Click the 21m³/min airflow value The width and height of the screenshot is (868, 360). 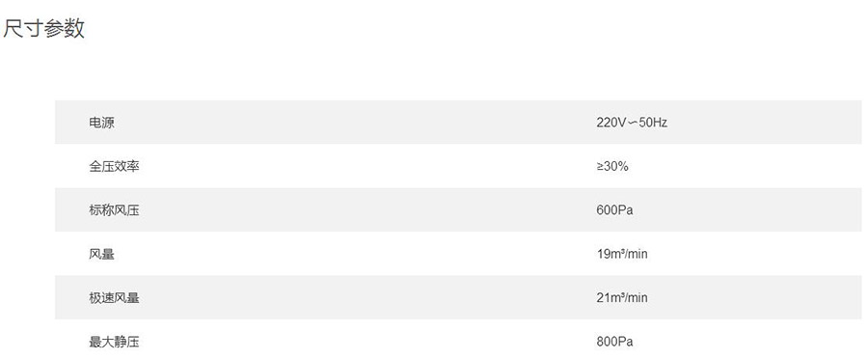pos(622,297)
